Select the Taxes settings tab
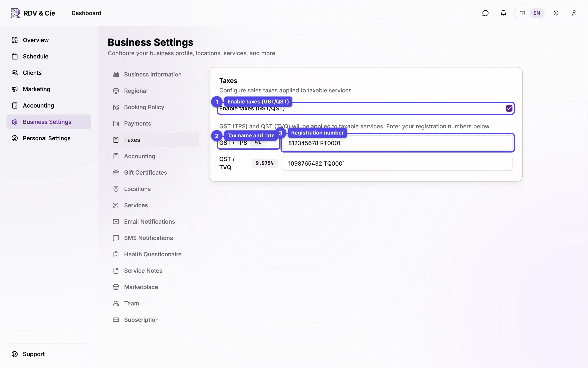 pos(154,140)
